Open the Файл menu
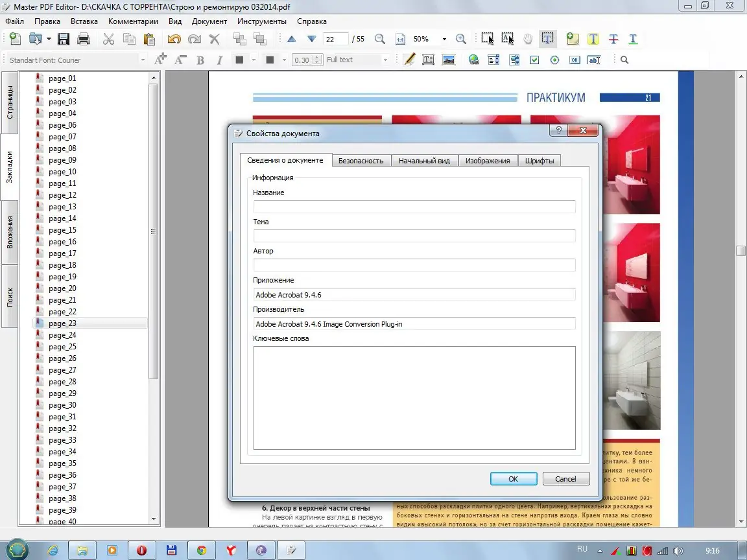747x560 pixels. 15,21
